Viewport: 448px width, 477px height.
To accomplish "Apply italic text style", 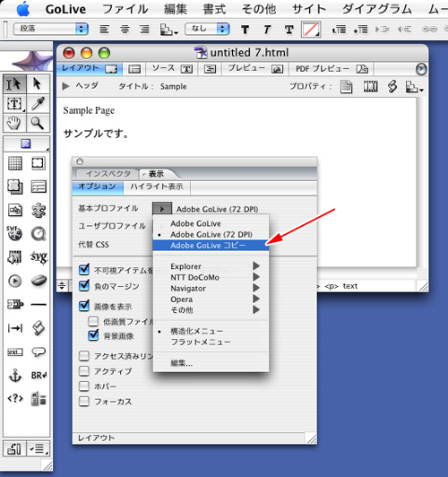I will 267,30.
